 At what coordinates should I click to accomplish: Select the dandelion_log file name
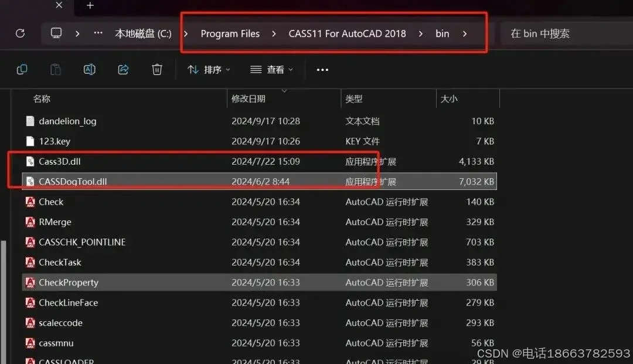tap(67, 121)
